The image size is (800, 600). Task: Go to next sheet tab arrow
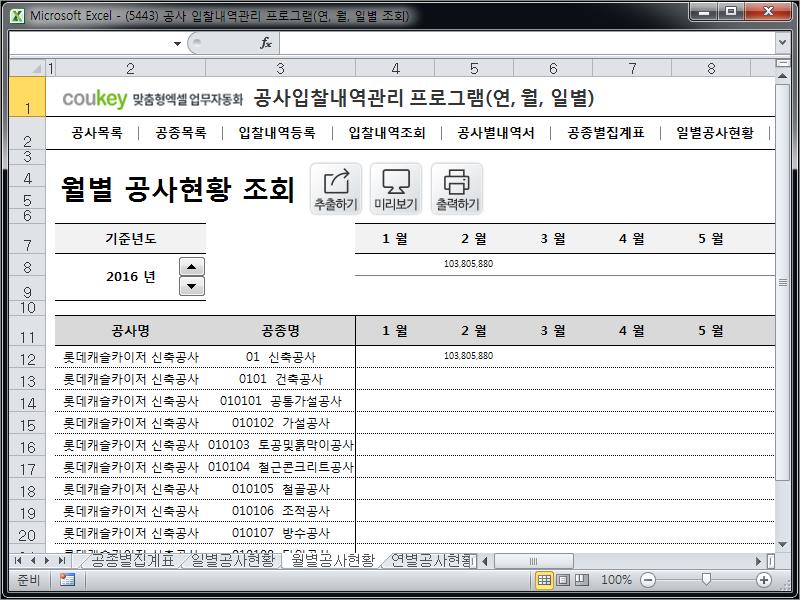tap(47, 561)
